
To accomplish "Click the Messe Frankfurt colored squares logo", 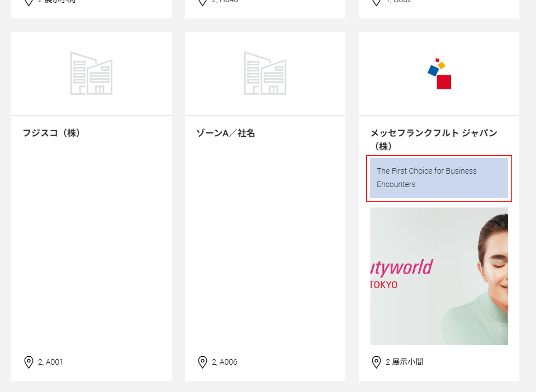I will [x=439, y=74].
